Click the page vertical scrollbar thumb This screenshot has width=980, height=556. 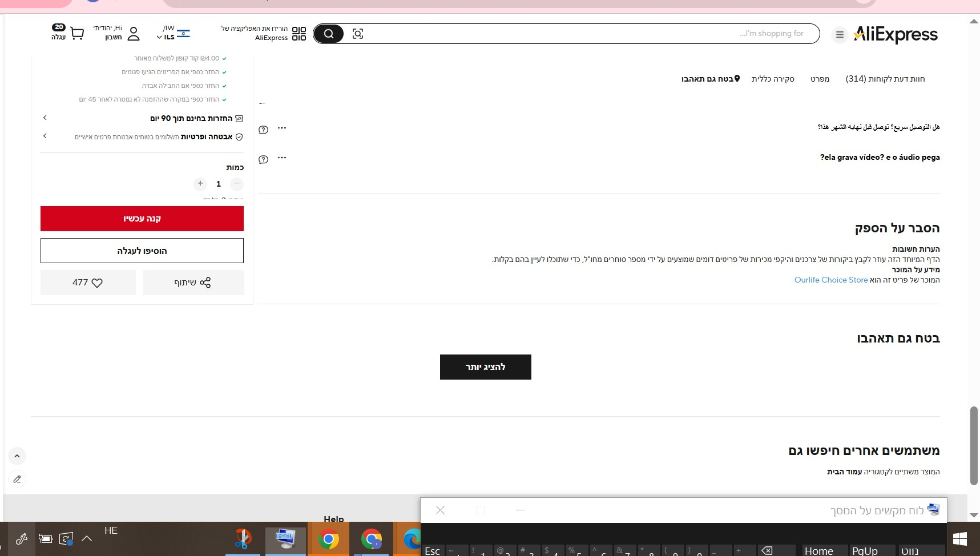point(974,445)
